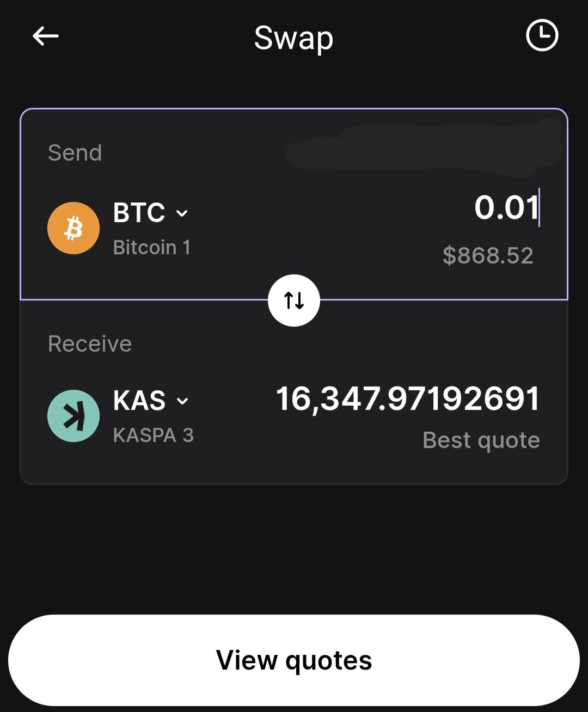Image resolution: width=588 pixels, height=712 pixels.
Task: Tap the Best quote label
Action: (481, 440)
